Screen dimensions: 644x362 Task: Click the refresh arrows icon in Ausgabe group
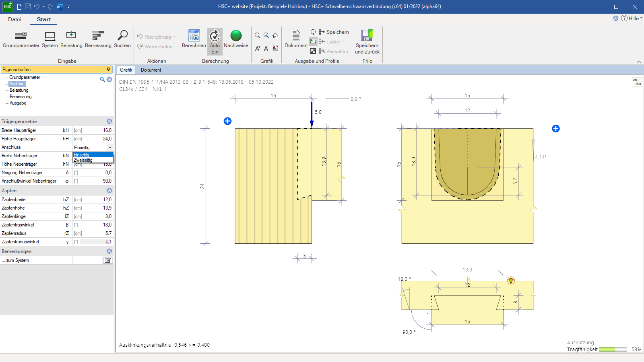(313, 32)
